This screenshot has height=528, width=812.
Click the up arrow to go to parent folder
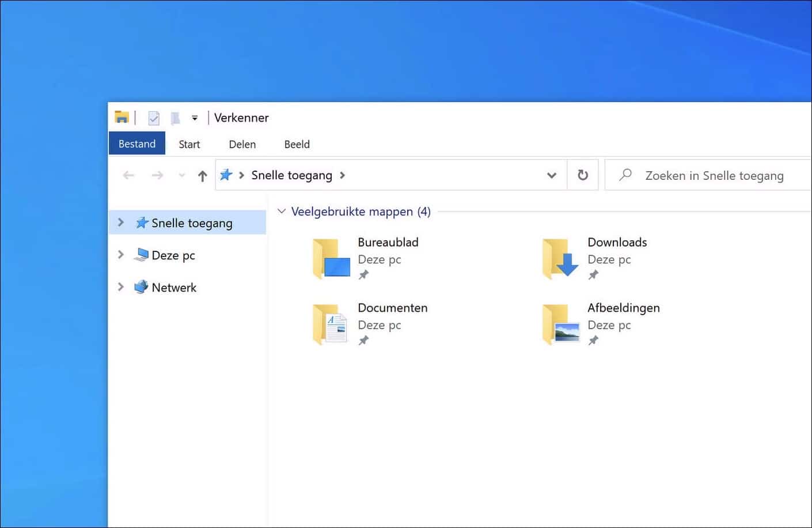click(x=203, y=175)
